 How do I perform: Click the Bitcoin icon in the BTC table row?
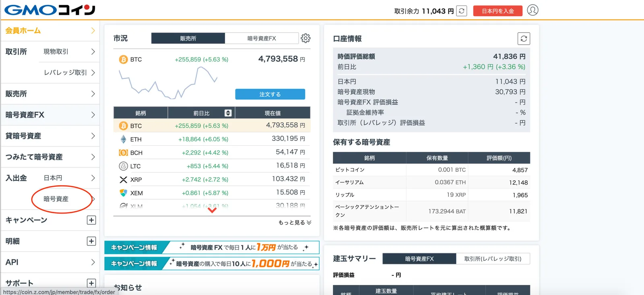tap(123, 126)
